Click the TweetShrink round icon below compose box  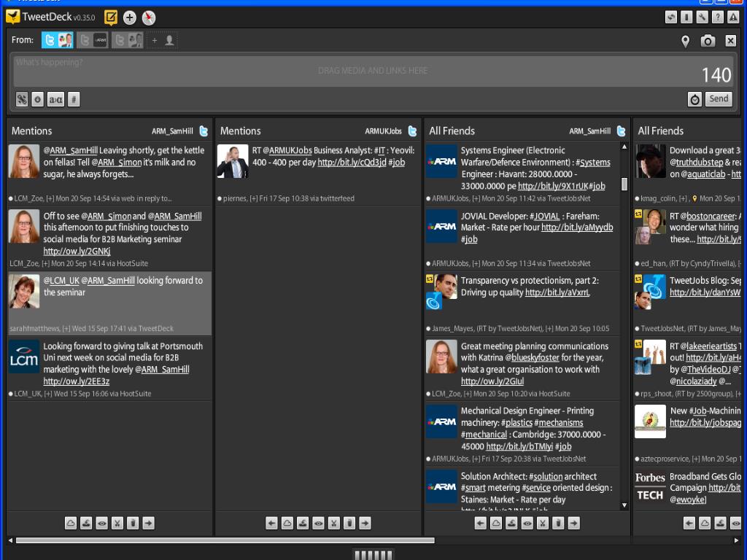coord(38,99)
